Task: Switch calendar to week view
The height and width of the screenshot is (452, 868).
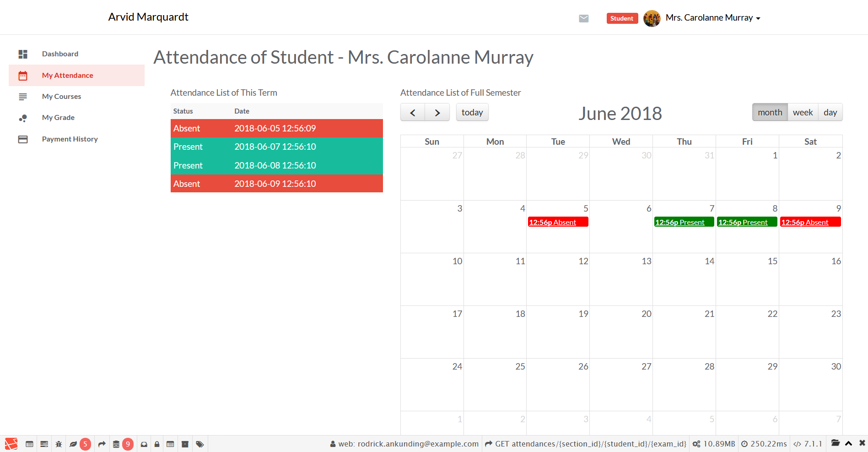Action: point(803,113)
